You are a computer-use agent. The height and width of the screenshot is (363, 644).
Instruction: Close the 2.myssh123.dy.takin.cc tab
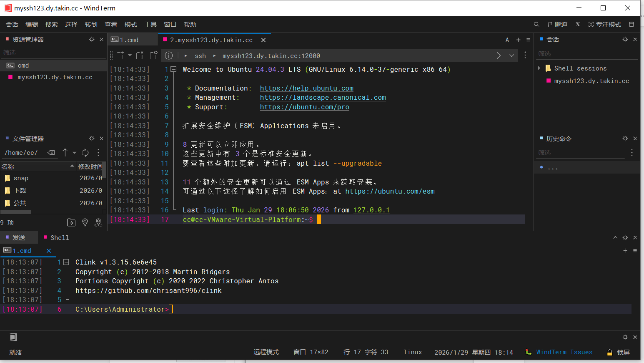click(x=263, y=40)
